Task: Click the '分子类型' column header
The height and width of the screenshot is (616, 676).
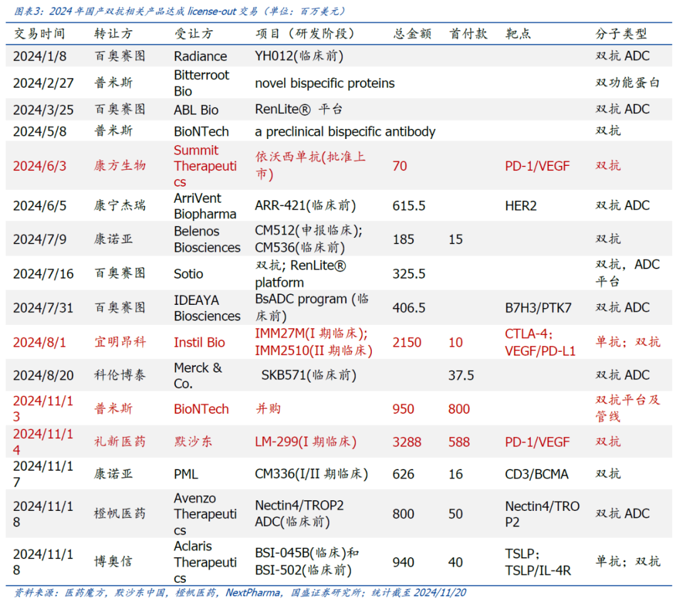Action: point(622,34)
